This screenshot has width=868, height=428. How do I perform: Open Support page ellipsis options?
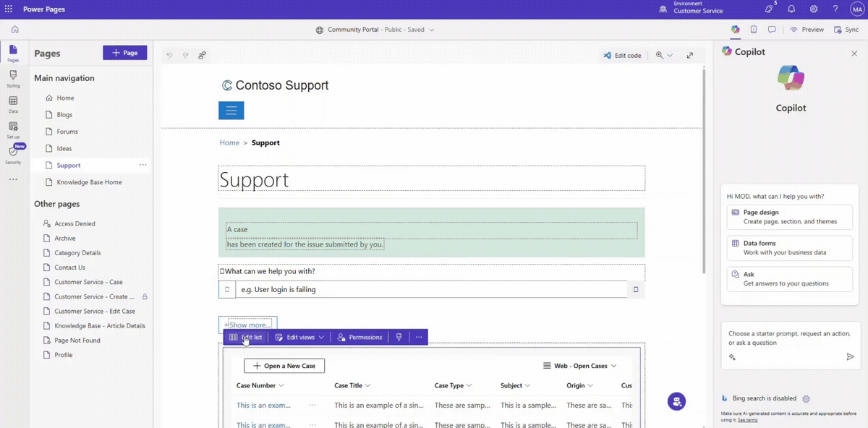point(143,166)
